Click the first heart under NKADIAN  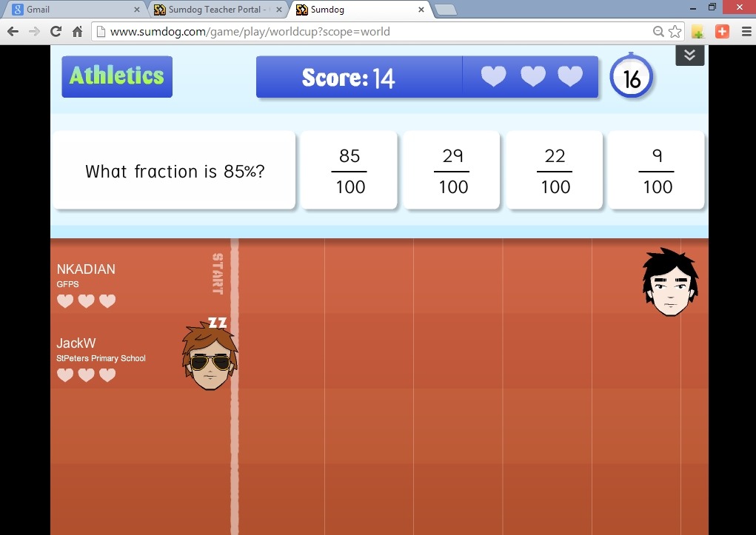pos(65,300)
